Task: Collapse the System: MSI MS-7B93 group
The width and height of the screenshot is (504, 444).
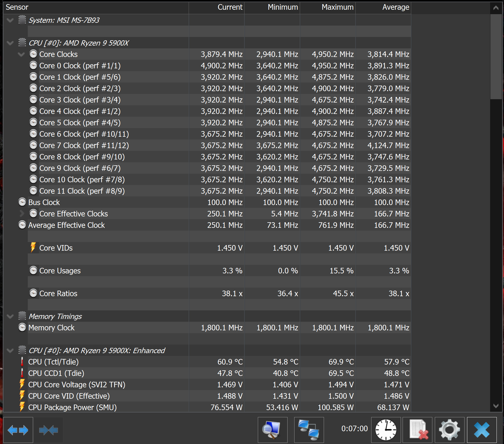Action: pos(10,20)
